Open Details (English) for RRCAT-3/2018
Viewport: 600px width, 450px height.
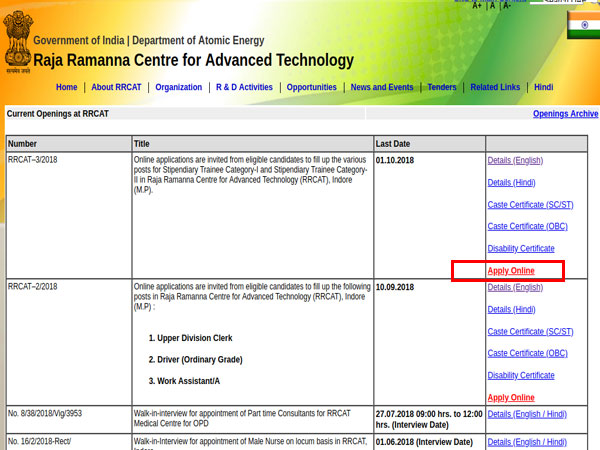[x=515, y=160]
